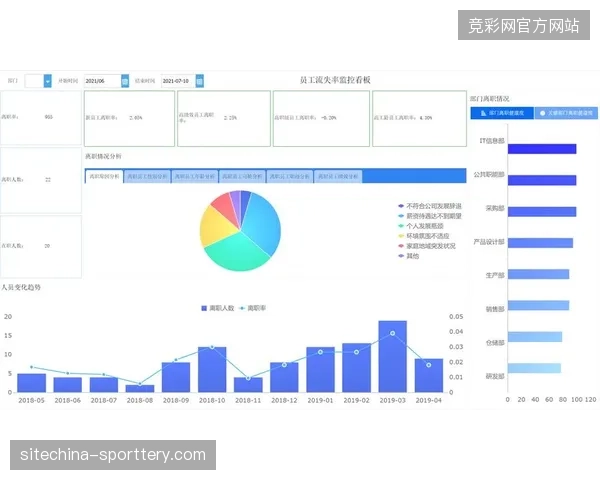Click the card showing 2.10% rate
The image size is (600, 480).
tap(224, 118)
